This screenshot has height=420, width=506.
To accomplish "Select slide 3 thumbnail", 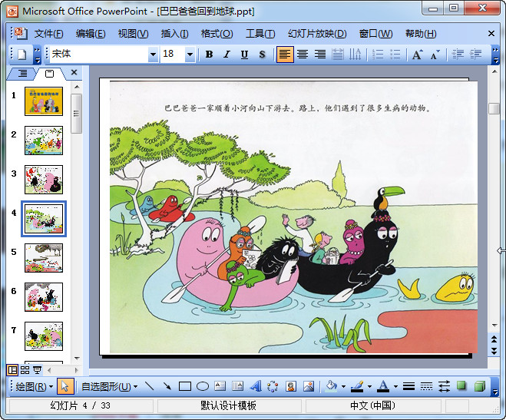I will (x=44, y=180).
